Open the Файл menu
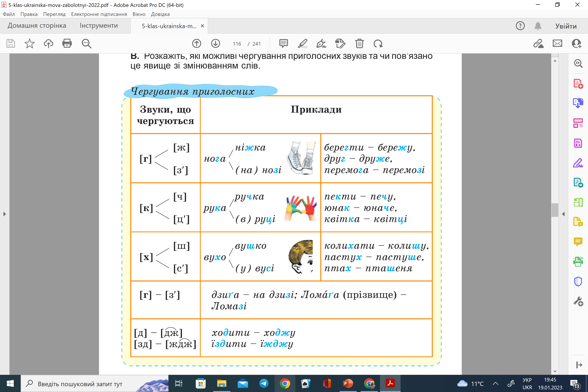588x392 pixels. [x=9, y=14]
